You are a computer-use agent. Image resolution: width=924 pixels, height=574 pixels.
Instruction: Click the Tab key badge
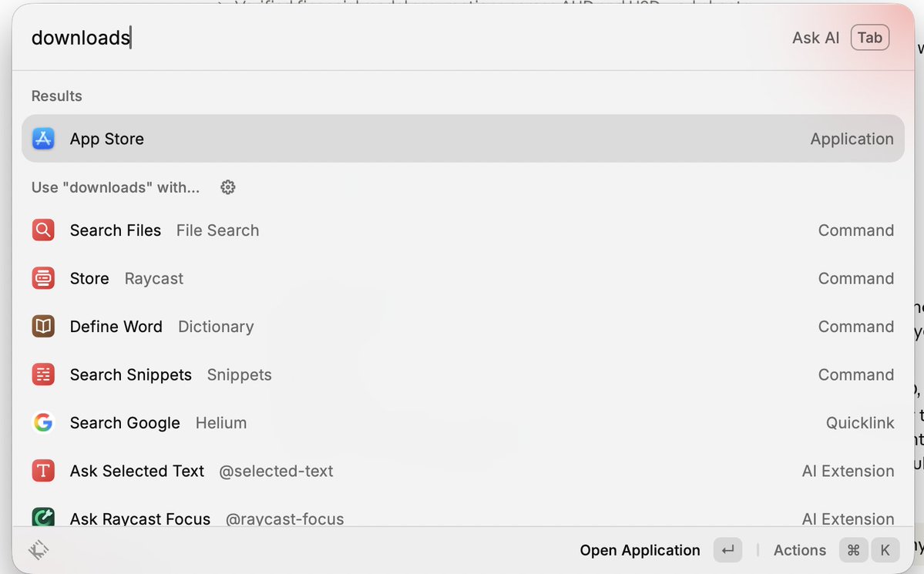(870, 38)
